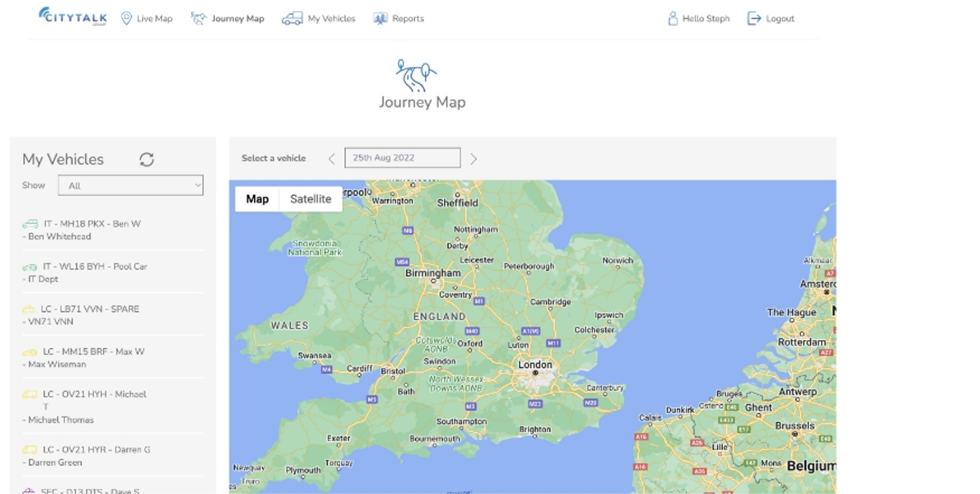This screenshot has width=980, height=494.
Task: Click the Michael Thomas driver name
Action: click(x=61, y=420)
